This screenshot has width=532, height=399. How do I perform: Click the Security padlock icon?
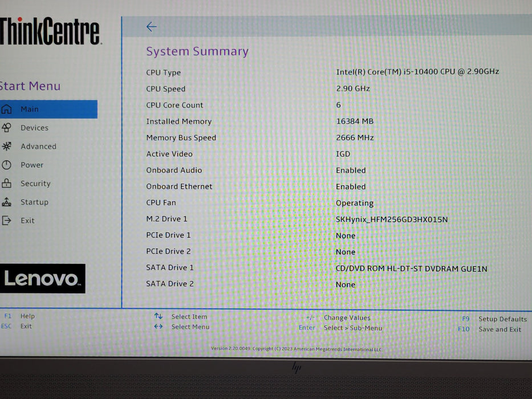pyautogui.click(x=6, y=183)
